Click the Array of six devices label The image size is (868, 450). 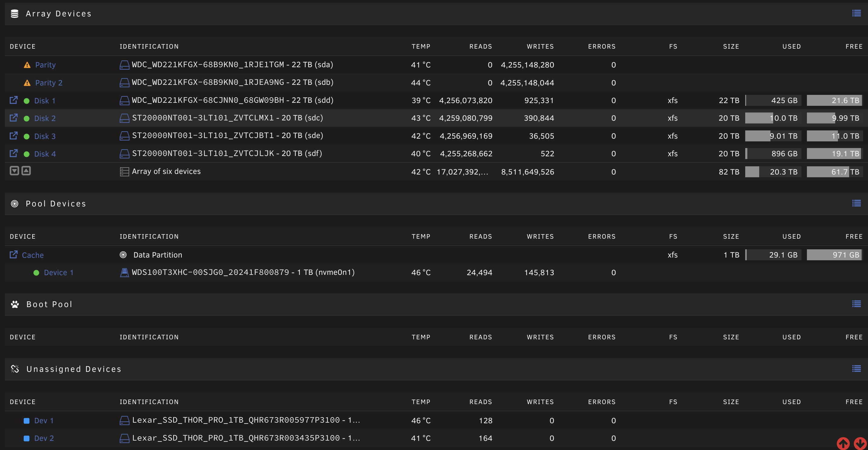(166, 171)
